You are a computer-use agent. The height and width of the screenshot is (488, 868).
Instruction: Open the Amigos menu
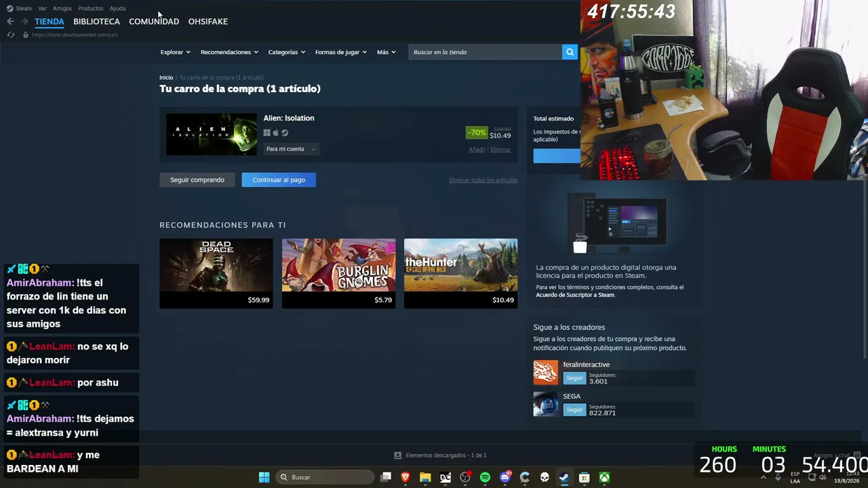[x=62, y=8]
